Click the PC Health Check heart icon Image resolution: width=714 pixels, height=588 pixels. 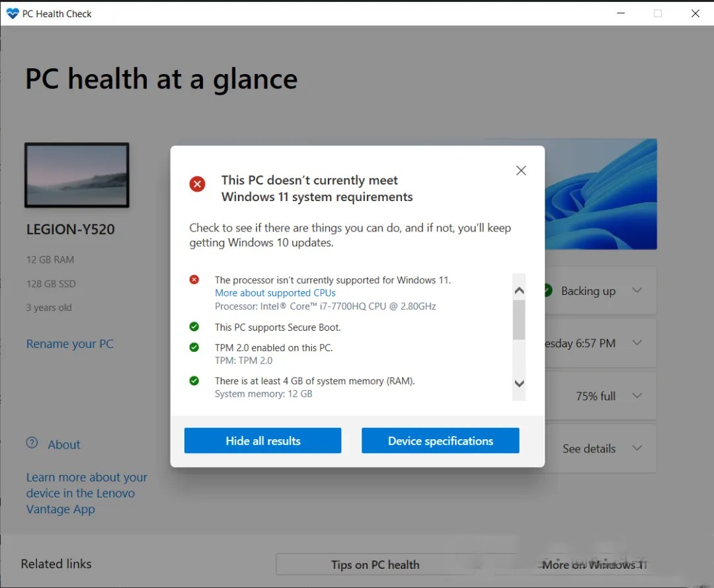tap(13, 14)
